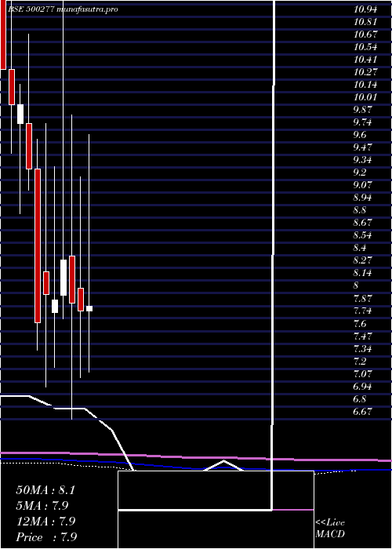The height and width of the screenshot is (549, 392).
Task: Click the 10.27 price axis label
Action: (x=365, y=72)
